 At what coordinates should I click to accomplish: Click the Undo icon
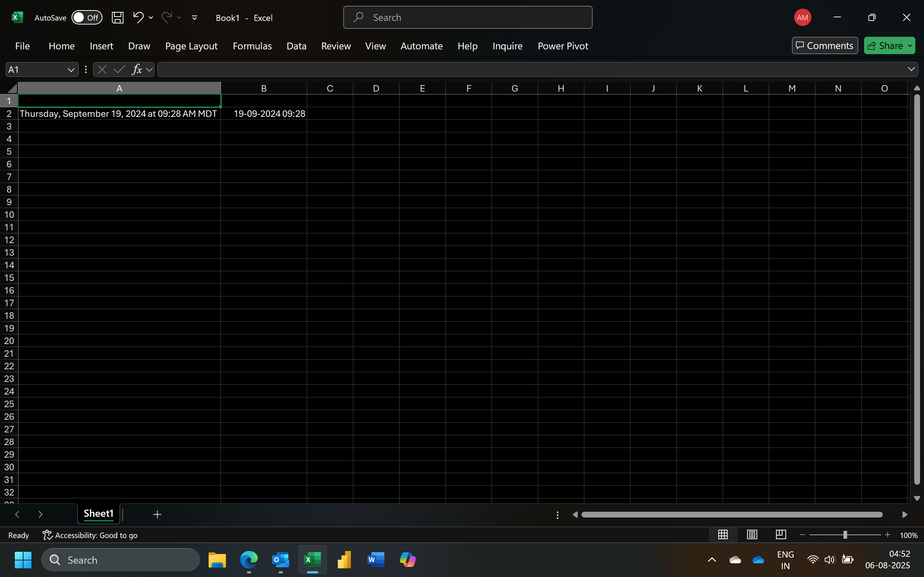(x=138, y=18)
